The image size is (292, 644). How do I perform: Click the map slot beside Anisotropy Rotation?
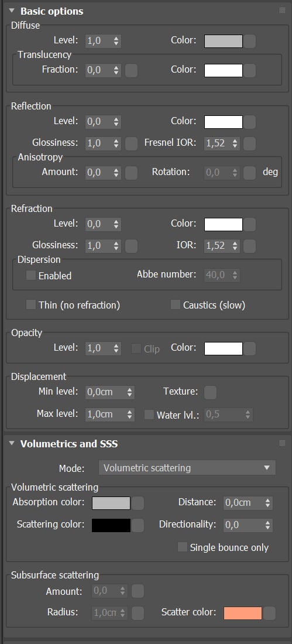tap(250, 173)
